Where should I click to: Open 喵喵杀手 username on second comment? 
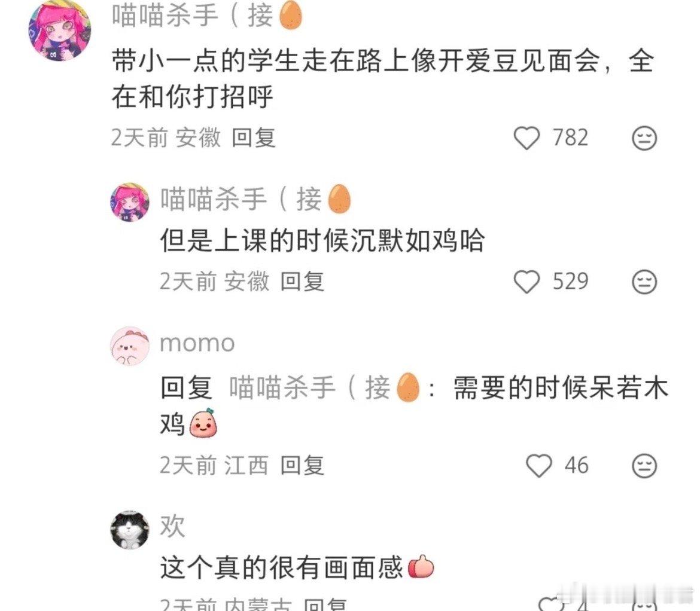tap(256, 198)
